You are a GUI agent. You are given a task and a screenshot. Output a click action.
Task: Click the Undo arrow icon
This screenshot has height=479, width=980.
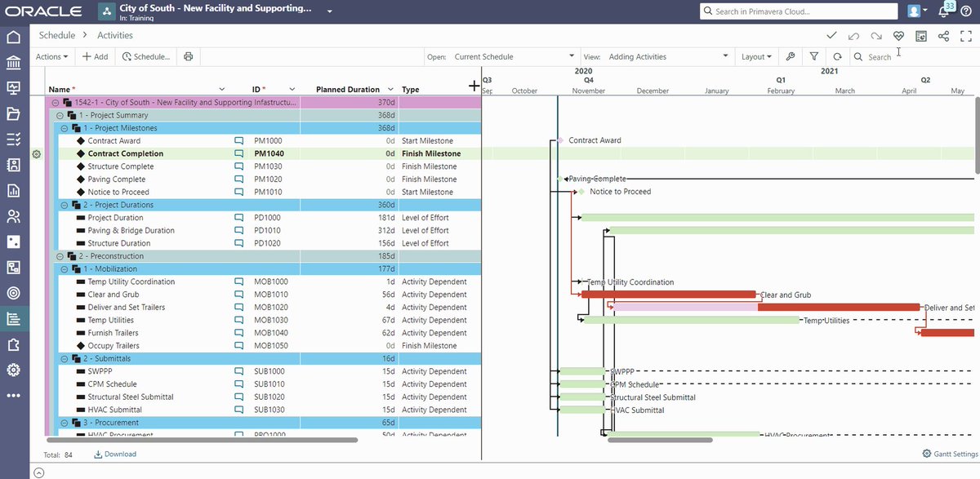point(854,36)
